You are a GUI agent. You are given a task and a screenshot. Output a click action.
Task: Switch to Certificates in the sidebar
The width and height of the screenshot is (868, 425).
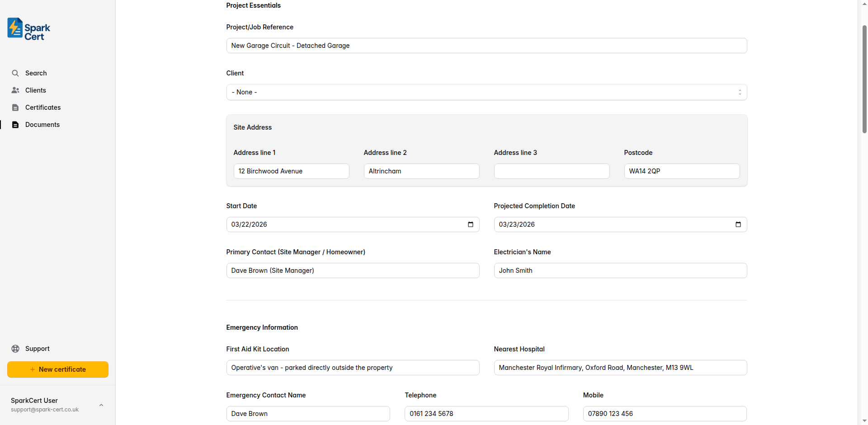pos(43,107)
